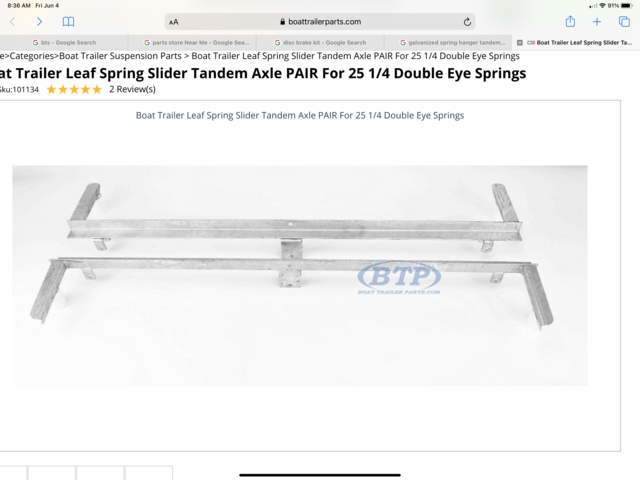Switch to 'parts store Near Me' tab
Viewport: 640px width, 480px height.
coord(192,42)
